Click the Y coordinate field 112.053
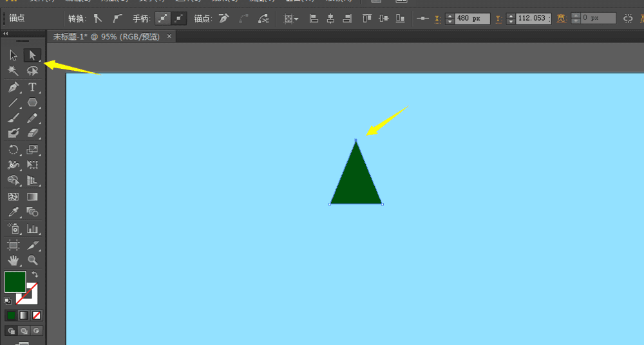This screenshot has width=644, height=345. point(533,19)
